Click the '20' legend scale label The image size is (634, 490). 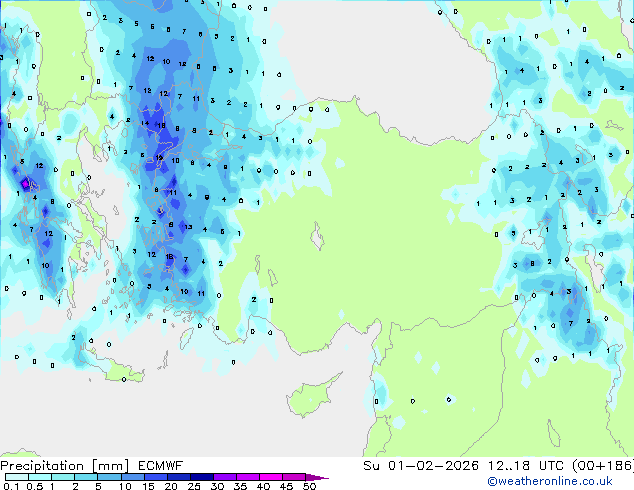(171, 486)
